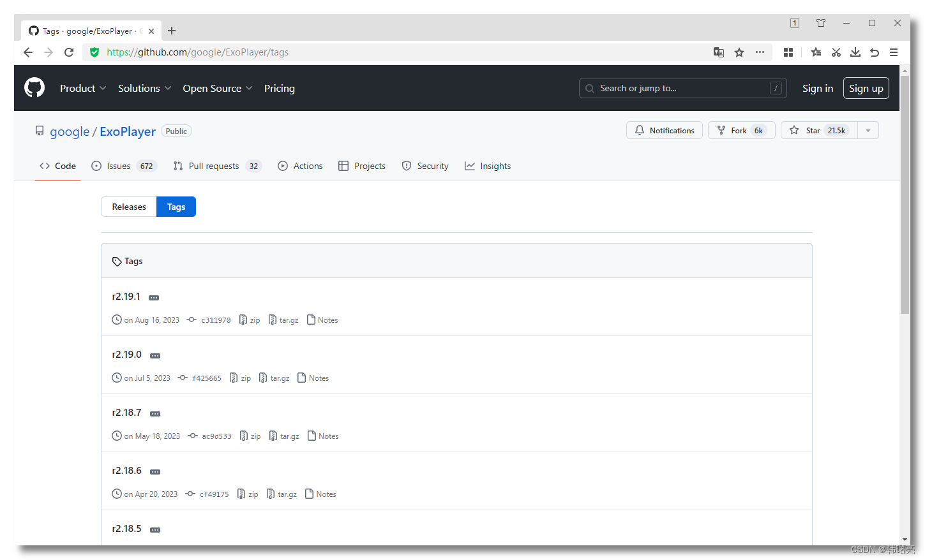
Task: Open the ExoPlayer repository link
Action: pyautogui.click(x=128, y=131)
